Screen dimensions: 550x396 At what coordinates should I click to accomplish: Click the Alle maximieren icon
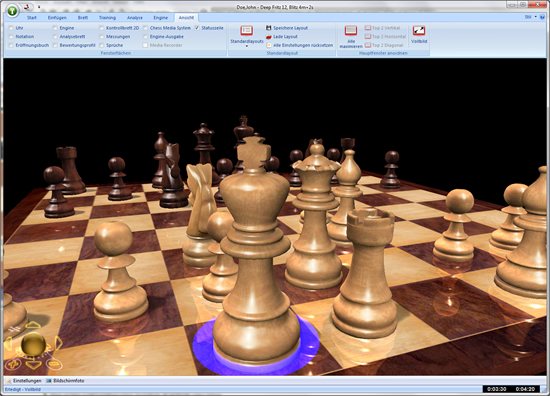pyautogui.click(x=351, y=31)
